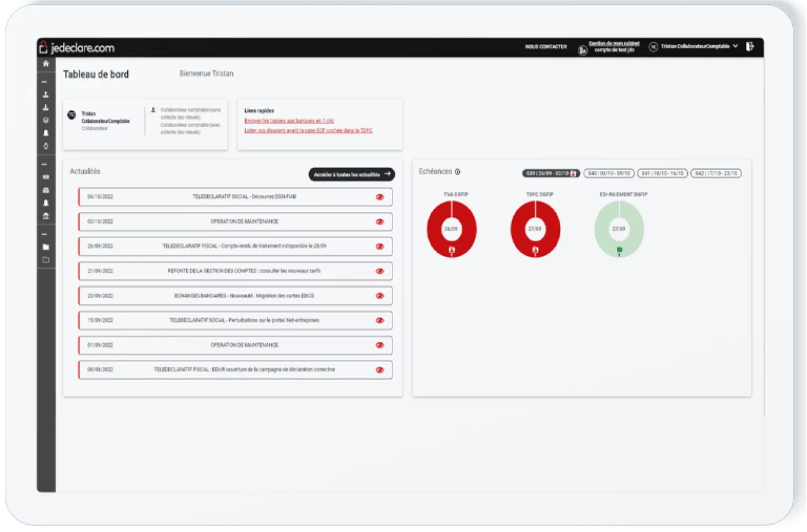
Task: Click the green EDI-PAIEMENT DGFIP donut chart
Action: pyautogui.click(x=619, y=229)
